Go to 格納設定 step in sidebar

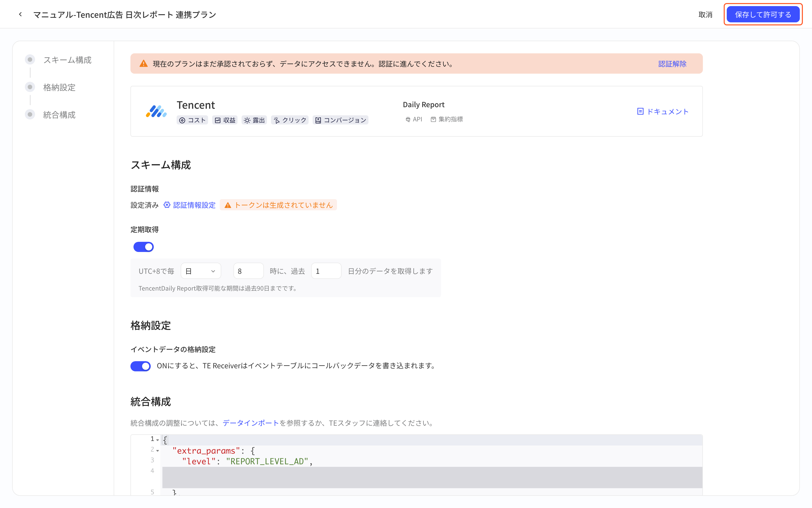[59, 87]
